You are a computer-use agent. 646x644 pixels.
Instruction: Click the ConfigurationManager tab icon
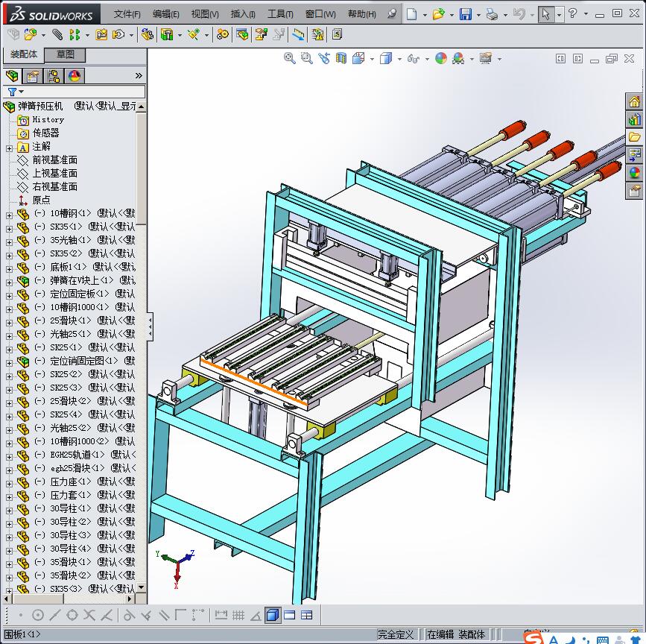[53, 75]
